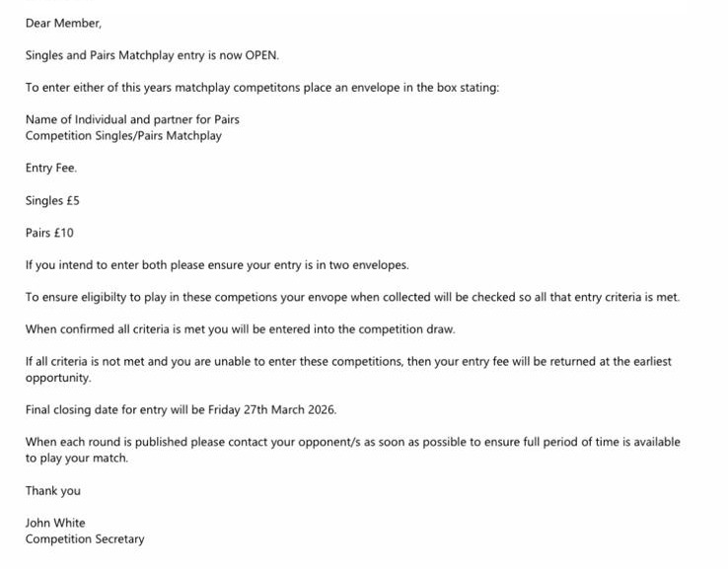
Task: Click the standalone word "opportunity."
Action: pos(58,378)
